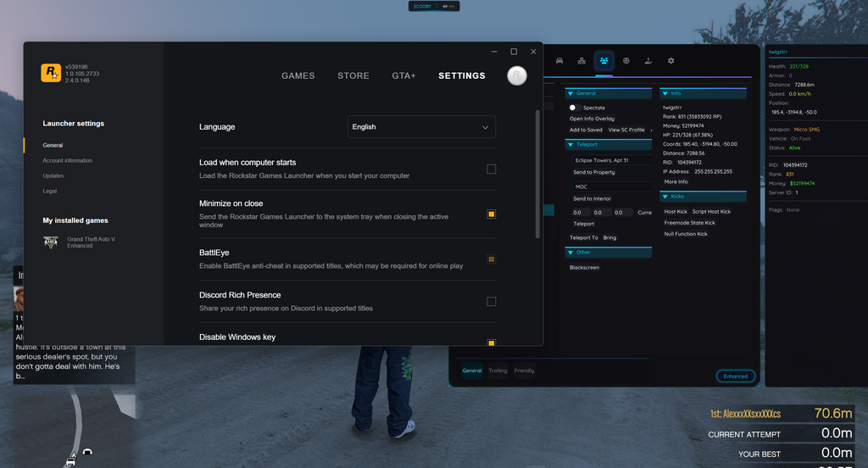Click Open Info Overlay button
868x468 pixels.
click(x=592, y=119)
